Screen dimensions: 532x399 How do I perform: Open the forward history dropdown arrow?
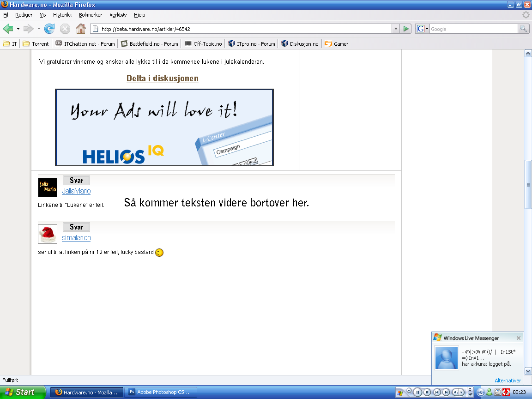click(39, 29)
